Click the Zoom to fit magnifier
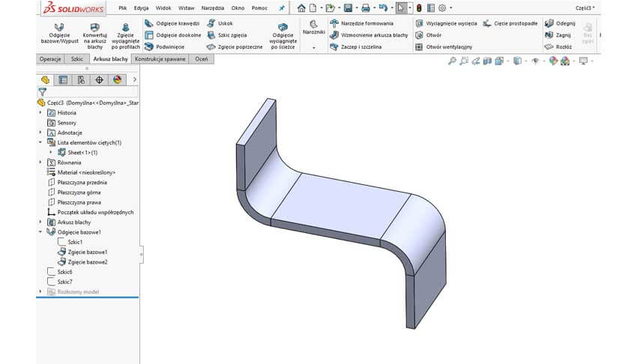 452,61
